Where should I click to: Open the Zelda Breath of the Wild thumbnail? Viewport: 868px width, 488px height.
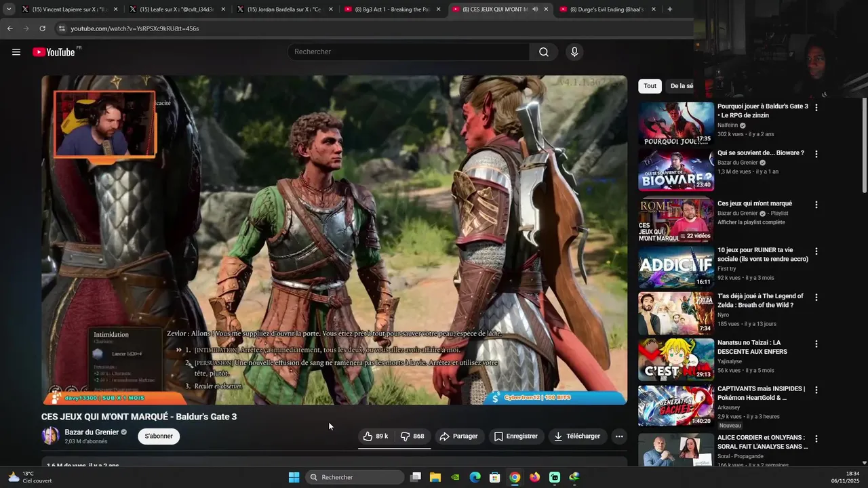click(675, 313)
